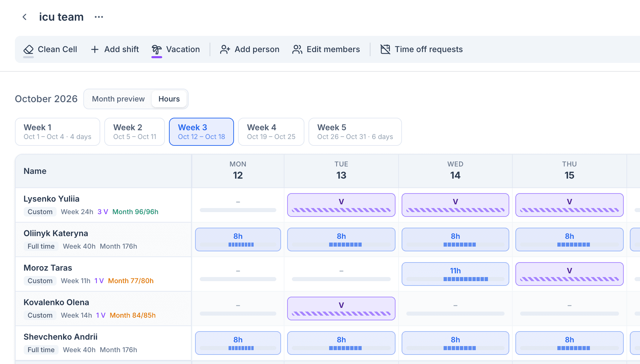Select Moroz Taras's Thursday 15 vacation cell

[x=570, y=274]
